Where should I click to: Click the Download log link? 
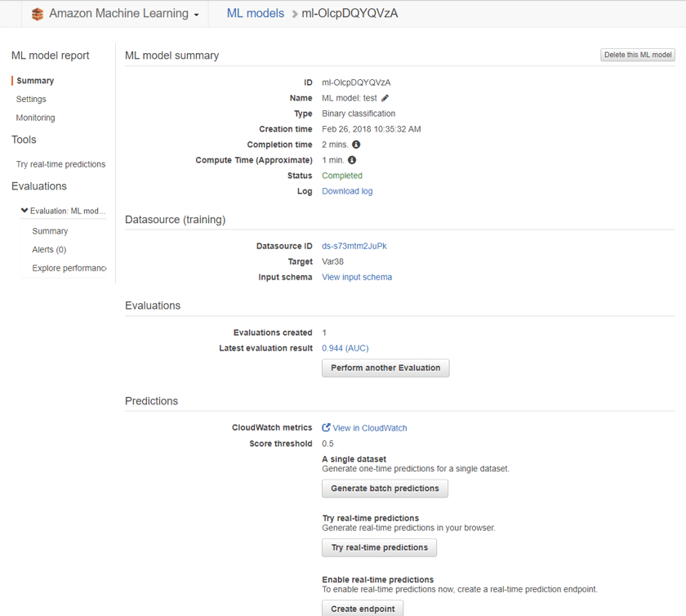[x=347, y=191]
